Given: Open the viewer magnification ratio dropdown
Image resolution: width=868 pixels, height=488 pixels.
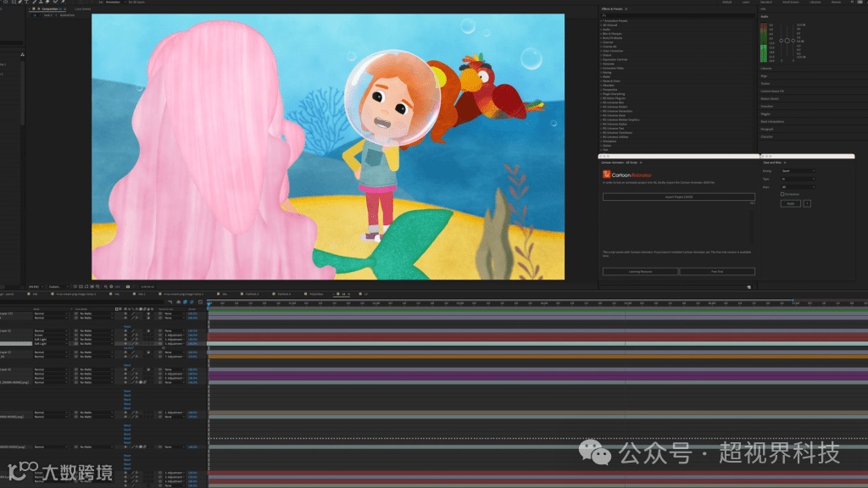Looking at the screenshot, I should click(36, 286).
